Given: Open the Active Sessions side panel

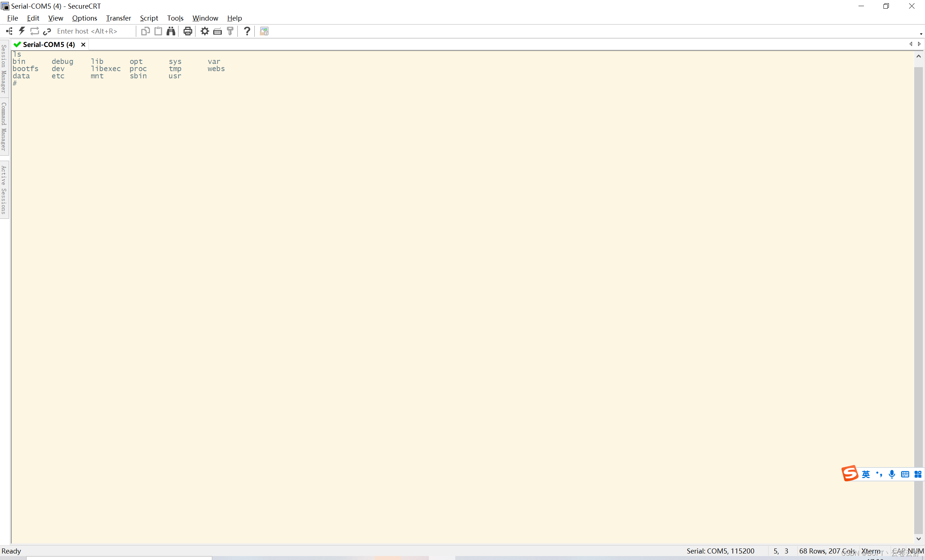Looking at the screenshot, I should coord(4,190).
